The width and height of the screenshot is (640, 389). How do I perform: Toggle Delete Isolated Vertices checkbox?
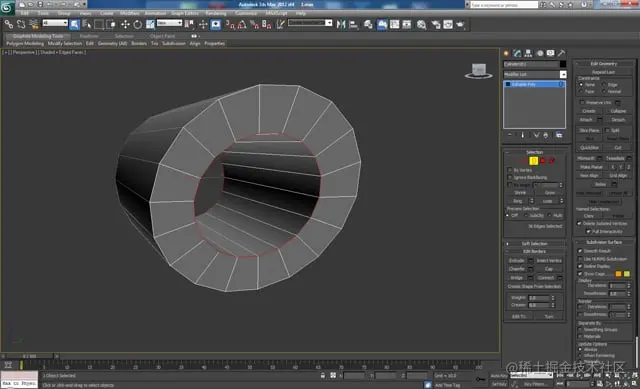point(579,223)
